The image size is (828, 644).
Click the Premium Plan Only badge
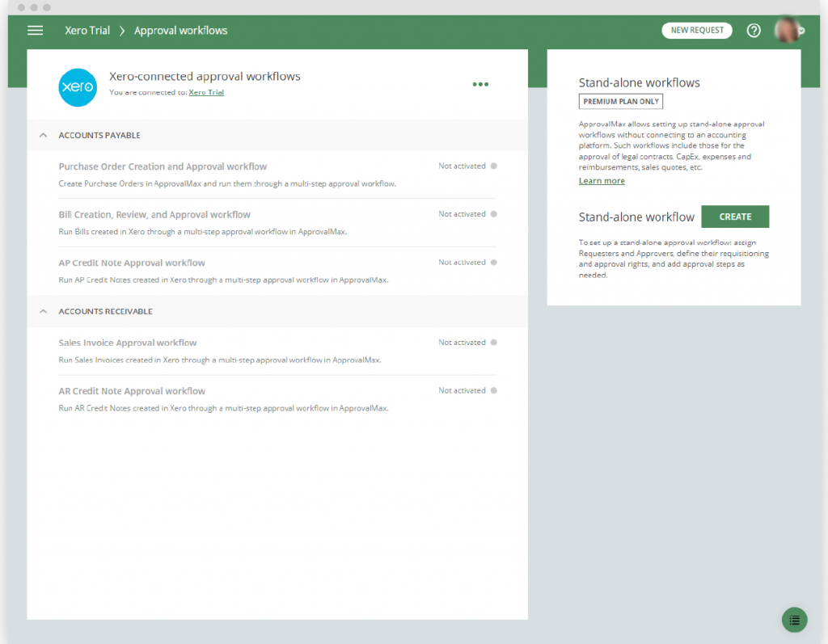[621, 101]
